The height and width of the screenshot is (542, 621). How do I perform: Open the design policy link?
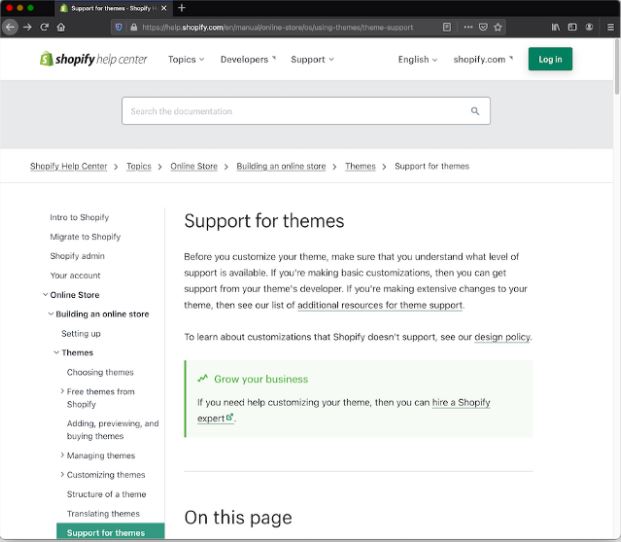502,337
